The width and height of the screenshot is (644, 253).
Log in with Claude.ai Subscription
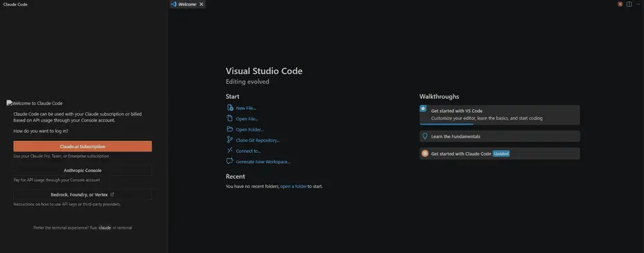82,147
